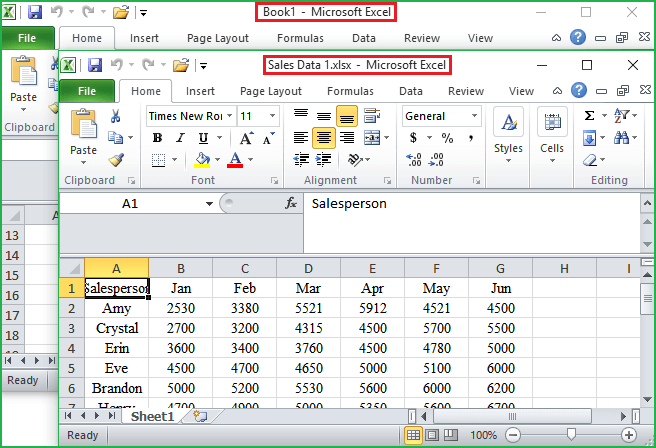
Task: Click the Wrap Text icon
Action: pyautogui.click(x=373, y=116)
